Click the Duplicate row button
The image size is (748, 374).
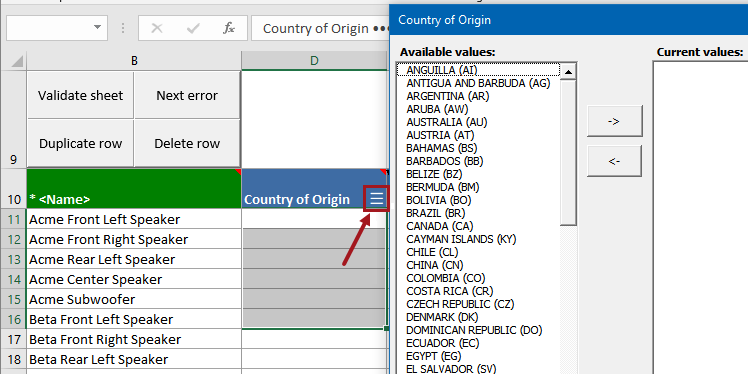pyautogui.click(x=81, y=144)
